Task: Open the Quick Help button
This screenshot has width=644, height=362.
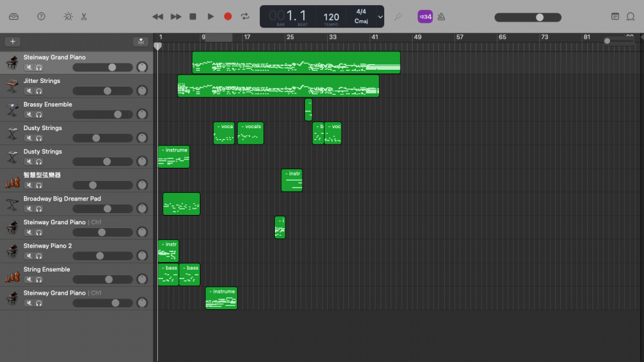Action: (41, 16)
